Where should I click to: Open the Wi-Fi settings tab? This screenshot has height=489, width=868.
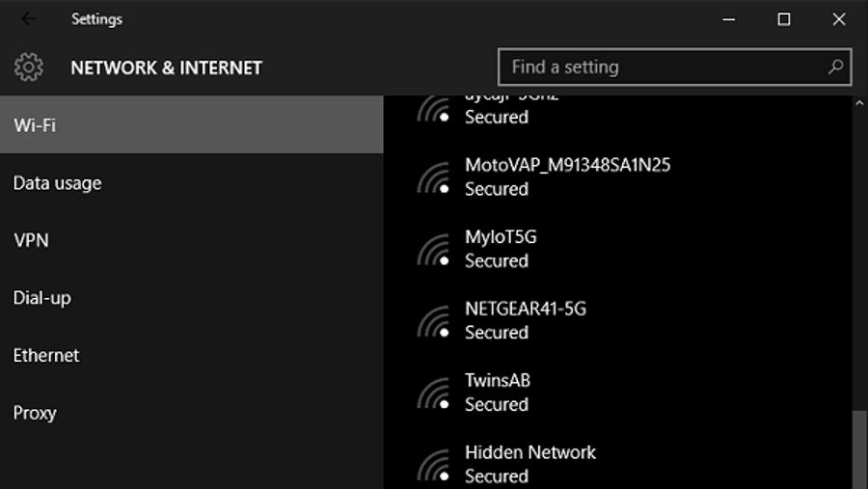point(191,125)
